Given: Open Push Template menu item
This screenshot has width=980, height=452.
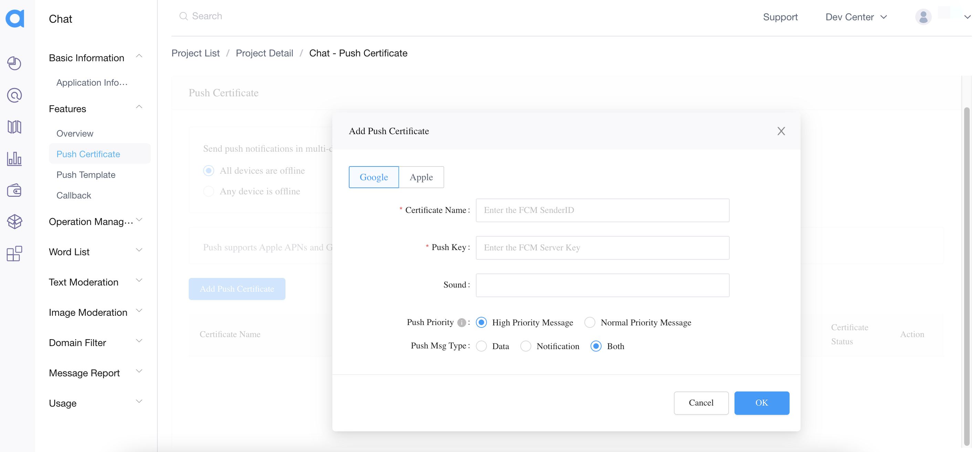Looking at the screenshot, I should click(x=86, y=174).
